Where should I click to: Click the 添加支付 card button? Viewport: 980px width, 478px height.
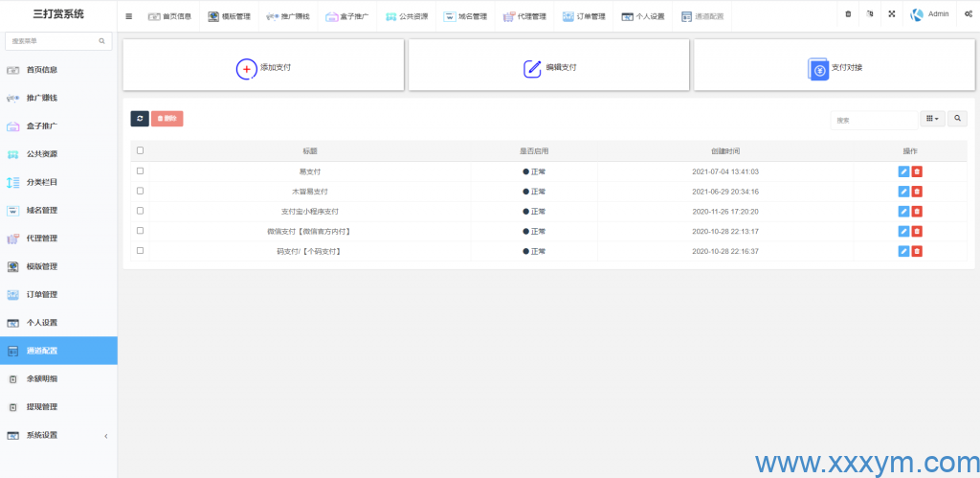pos(263,67)
